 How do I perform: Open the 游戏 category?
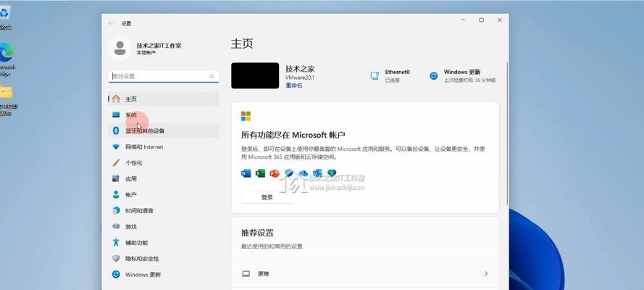coord(164,226)
